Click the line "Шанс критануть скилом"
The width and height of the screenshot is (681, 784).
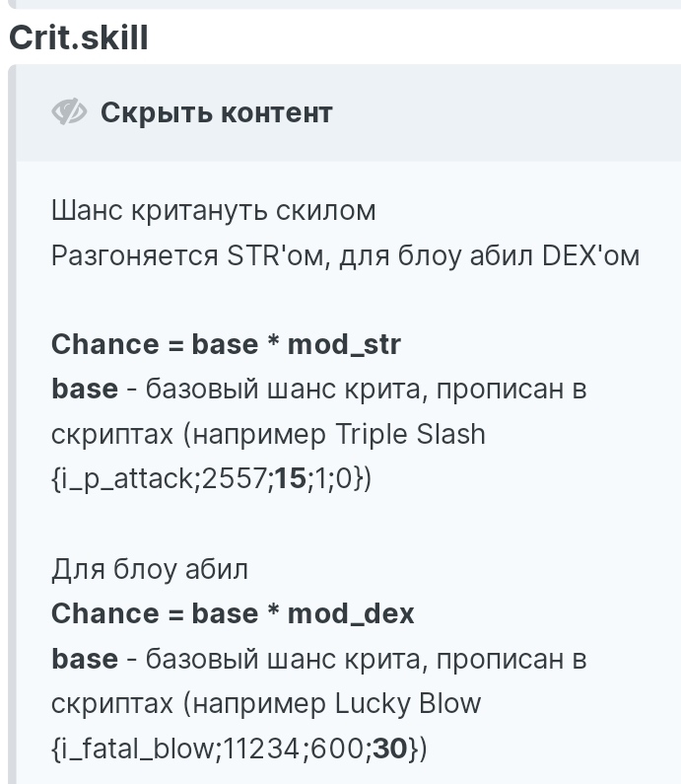pyautogui.click(x=214, y=210)
